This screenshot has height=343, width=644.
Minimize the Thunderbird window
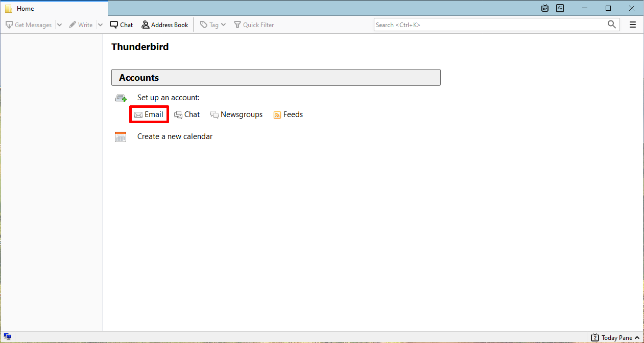(585, 8)
